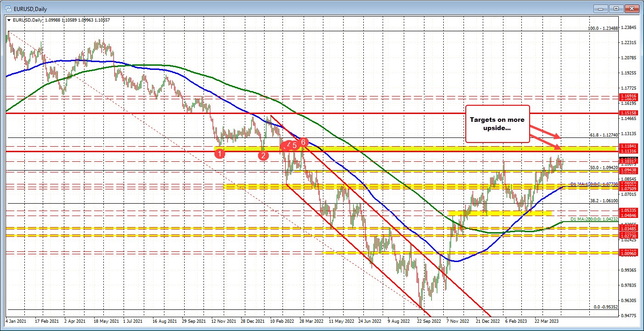Click the 0.94775 price axis value

tap(628, 316)
